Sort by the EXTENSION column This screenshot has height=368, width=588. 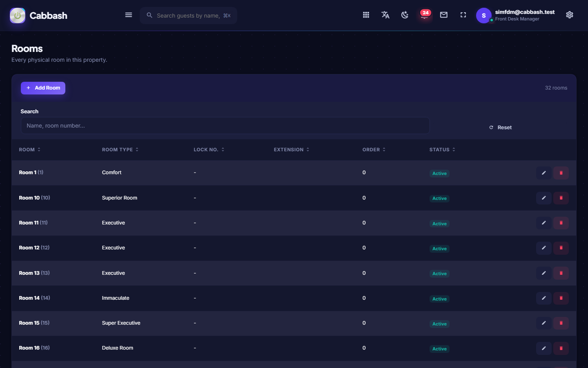point(292,150)
